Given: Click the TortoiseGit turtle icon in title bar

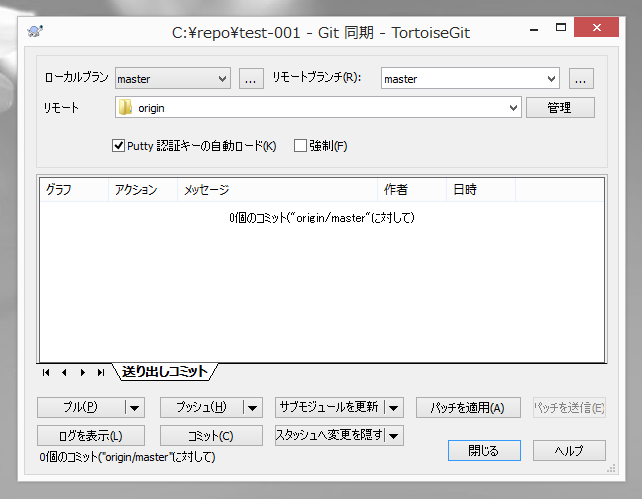Looking at the screenshot, I should click(x=35, y=31).
